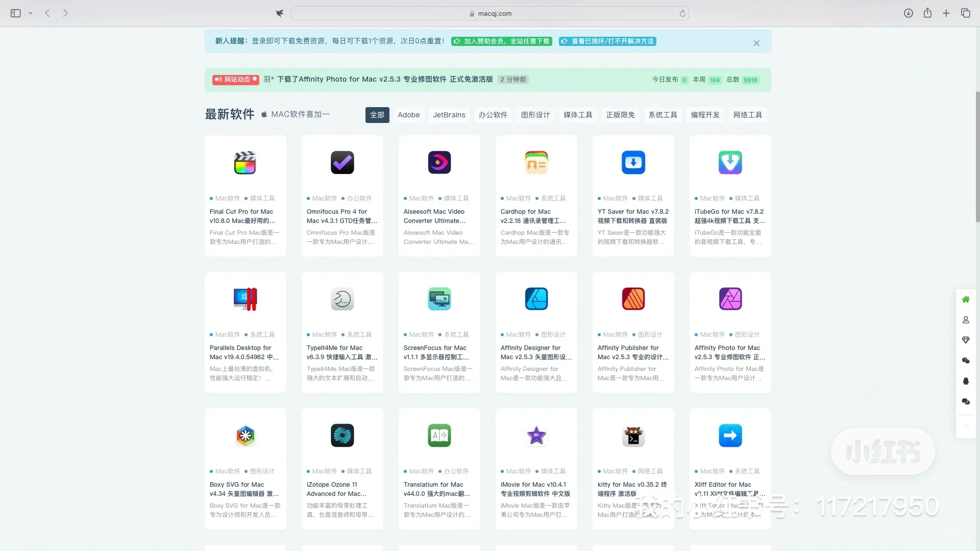Click the QQ penguin icon in sidebar

[966, 381]
